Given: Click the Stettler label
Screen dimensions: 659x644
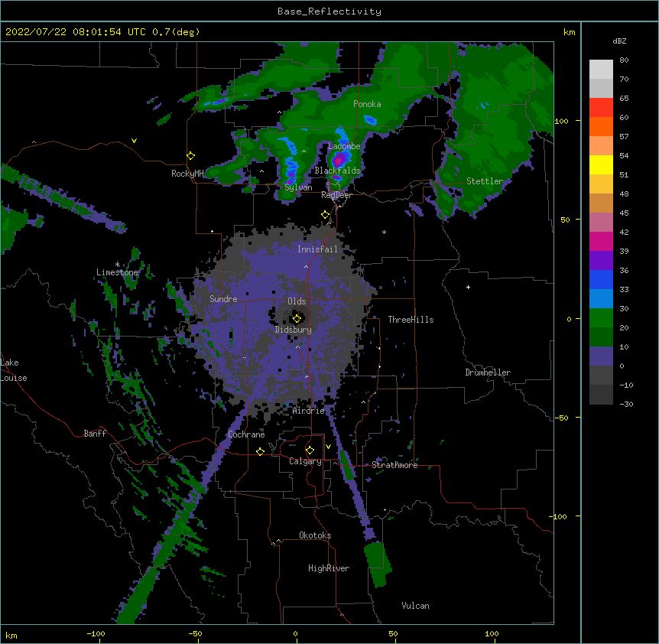Looking at the screenshot, I should 485,181.
